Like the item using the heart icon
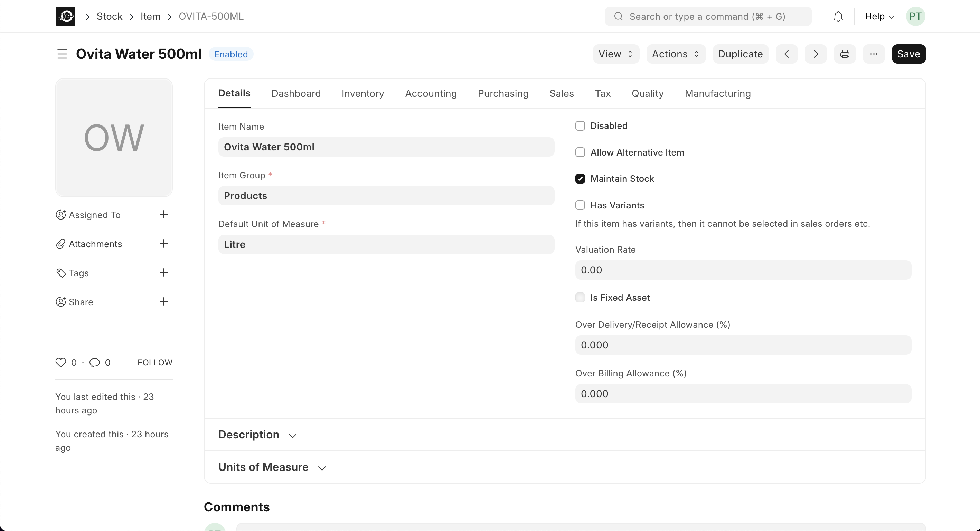Image resolution: width=980 pixels, height=531 pixels. point(61,362)
